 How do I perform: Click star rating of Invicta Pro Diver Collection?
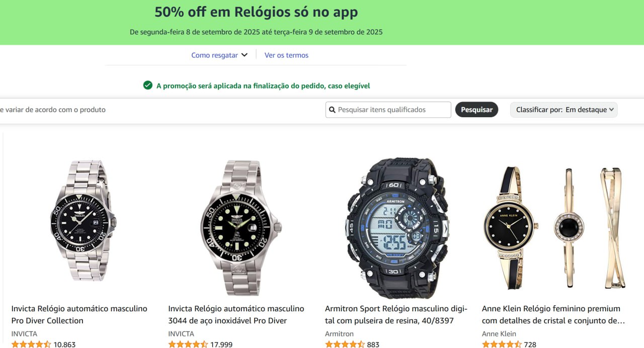click(x=31, y=344)
